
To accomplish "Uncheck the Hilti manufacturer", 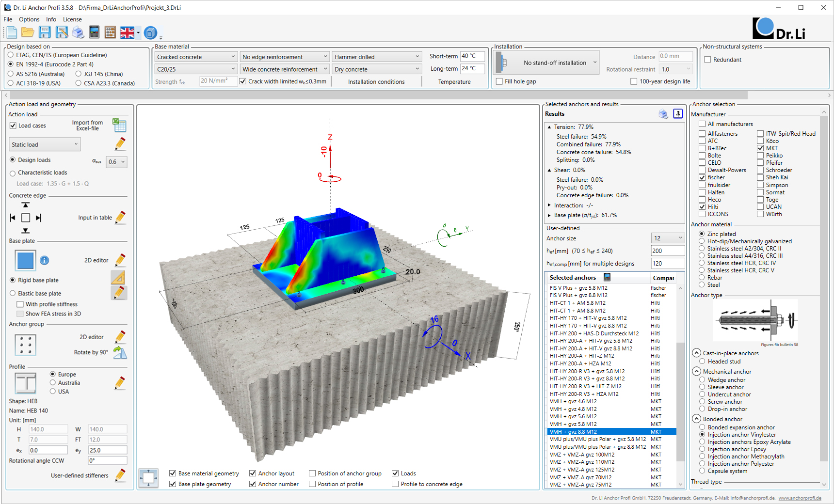I will pos(702,207).
